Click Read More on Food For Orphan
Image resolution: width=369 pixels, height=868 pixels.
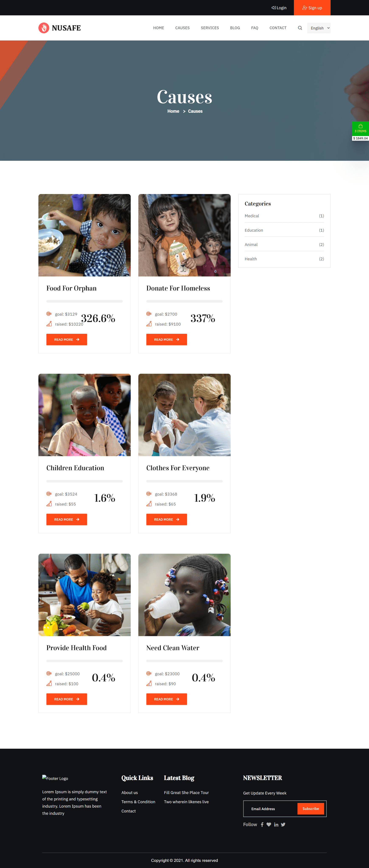(67, 340)
